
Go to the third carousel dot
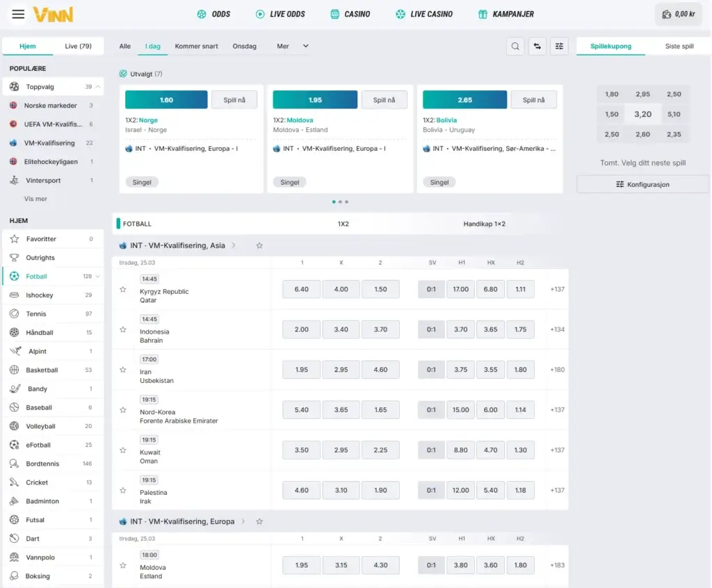click(346, 202)
